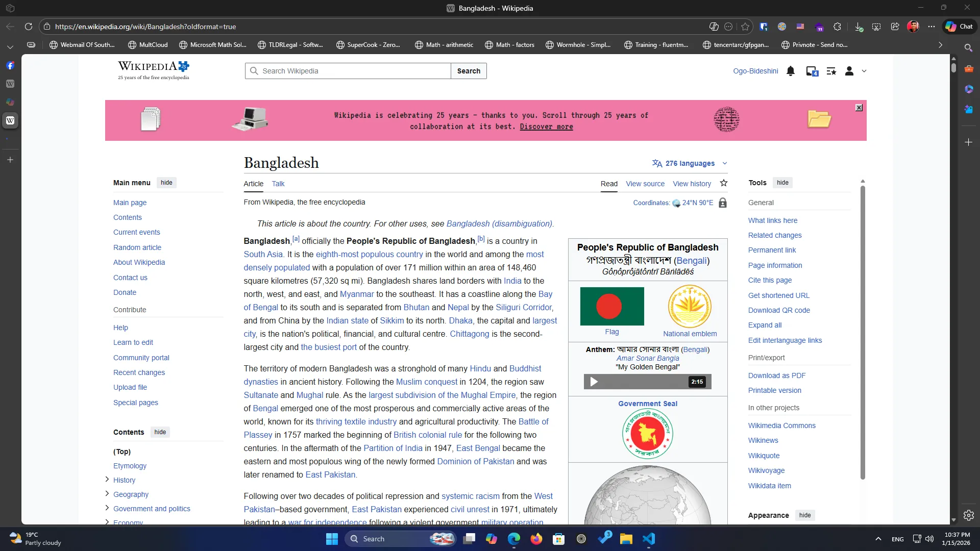Hide the Main menu sidebar
Viewport: 980px width, 551px height.
[x=166, y=182]
